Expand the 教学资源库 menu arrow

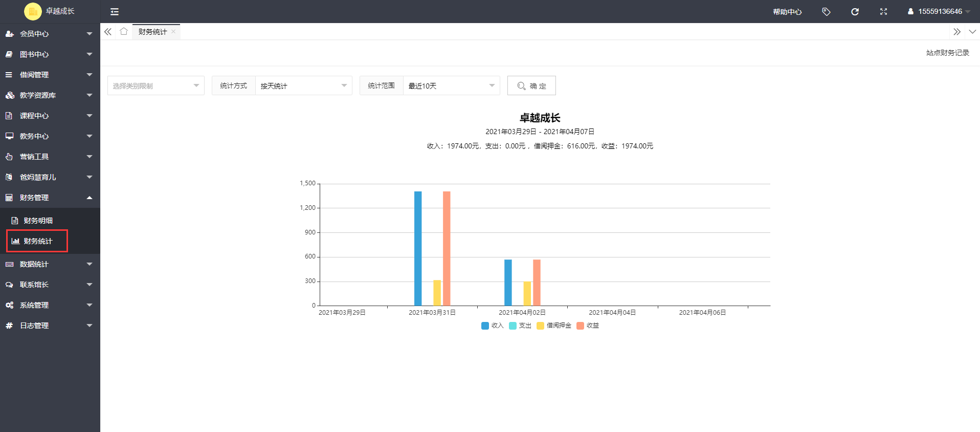(90, 95)
